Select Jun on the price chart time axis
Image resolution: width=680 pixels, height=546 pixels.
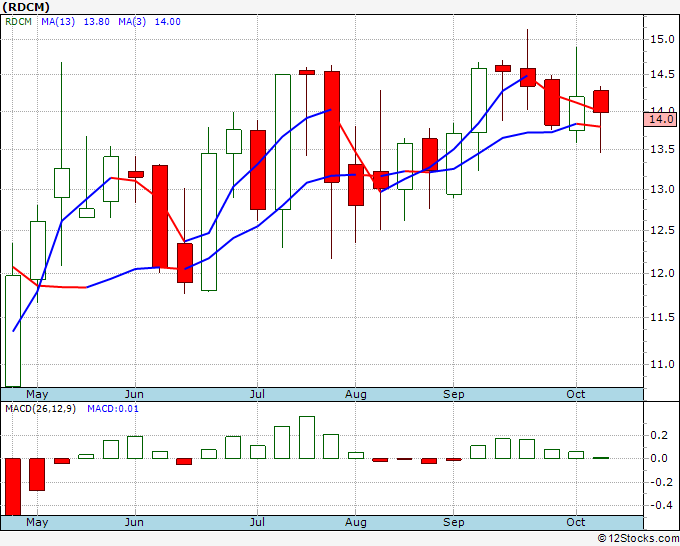[x=134, y=395]
